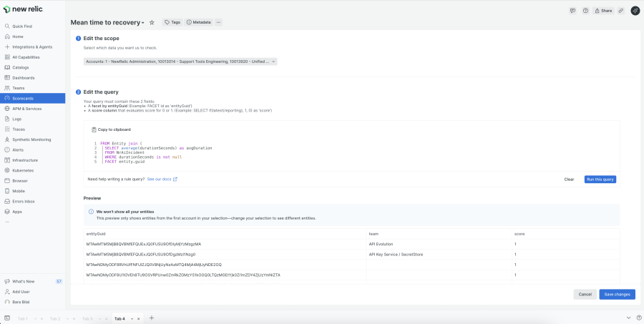Open the feedback chat icon in header
The width and height of the screenshot is (644, 324).
tap(572, 11)
